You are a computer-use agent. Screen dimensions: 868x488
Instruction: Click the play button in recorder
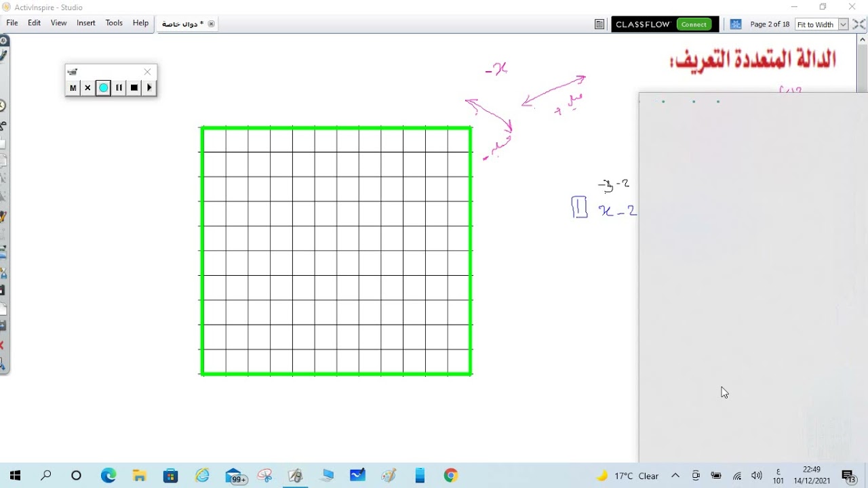149,88
